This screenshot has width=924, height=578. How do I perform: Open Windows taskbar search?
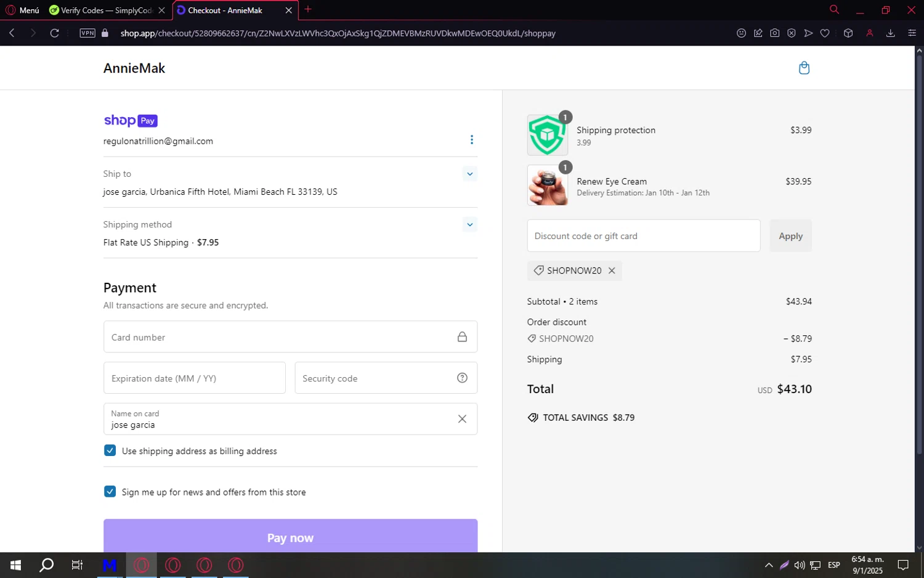pos(46,565)
